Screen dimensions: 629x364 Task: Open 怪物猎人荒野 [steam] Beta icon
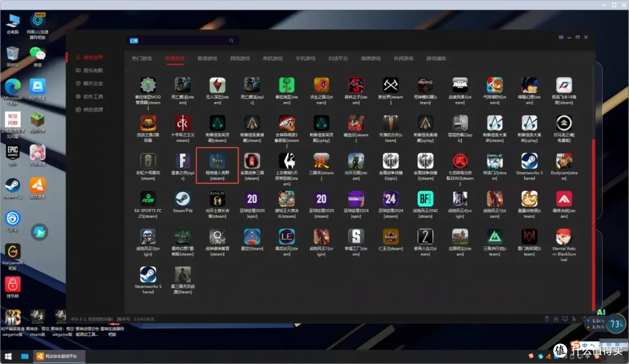click(217, 161)
